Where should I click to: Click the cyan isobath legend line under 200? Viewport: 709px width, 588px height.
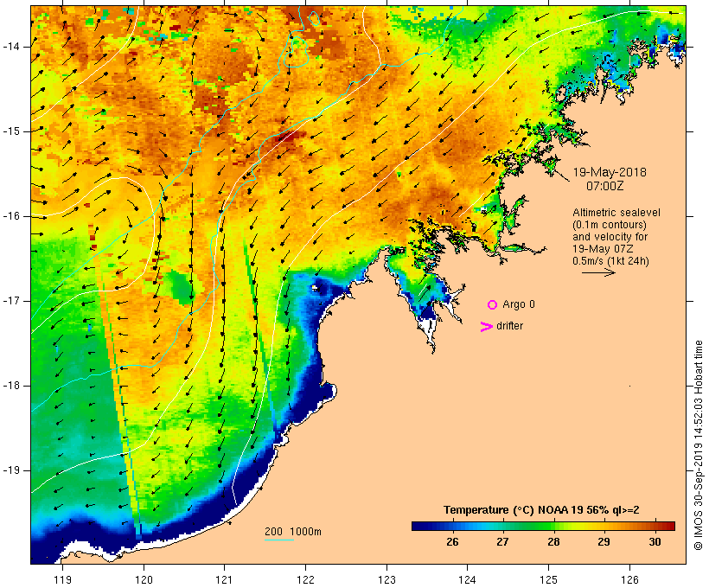pos(279,540)
